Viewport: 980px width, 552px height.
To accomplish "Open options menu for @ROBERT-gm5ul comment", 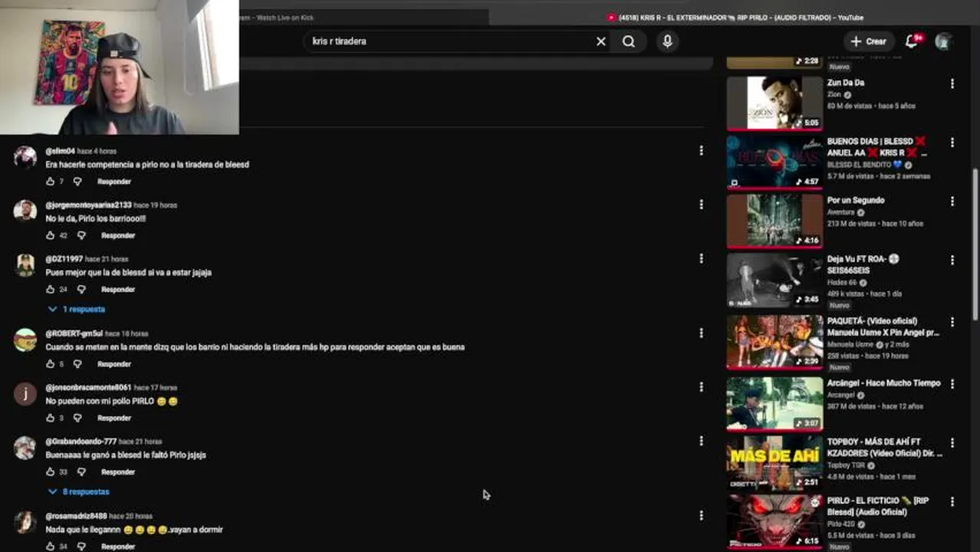I will pos(701,333).
